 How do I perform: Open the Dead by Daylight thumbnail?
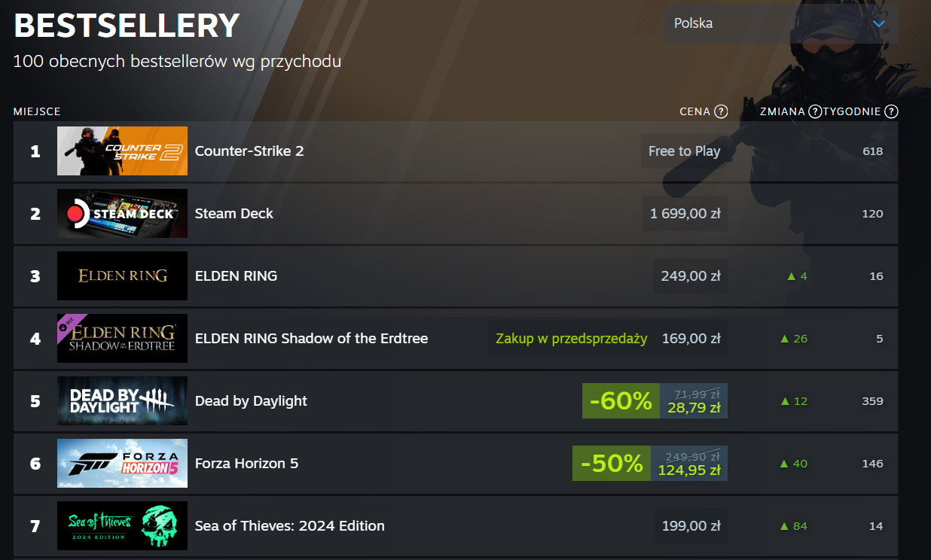click(x=122, y=400)
